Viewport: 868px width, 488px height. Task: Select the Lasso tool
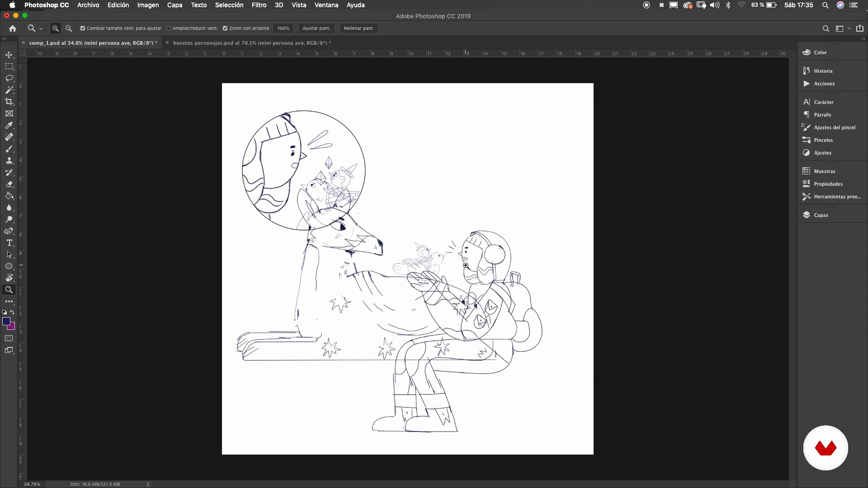click(9, 78)
